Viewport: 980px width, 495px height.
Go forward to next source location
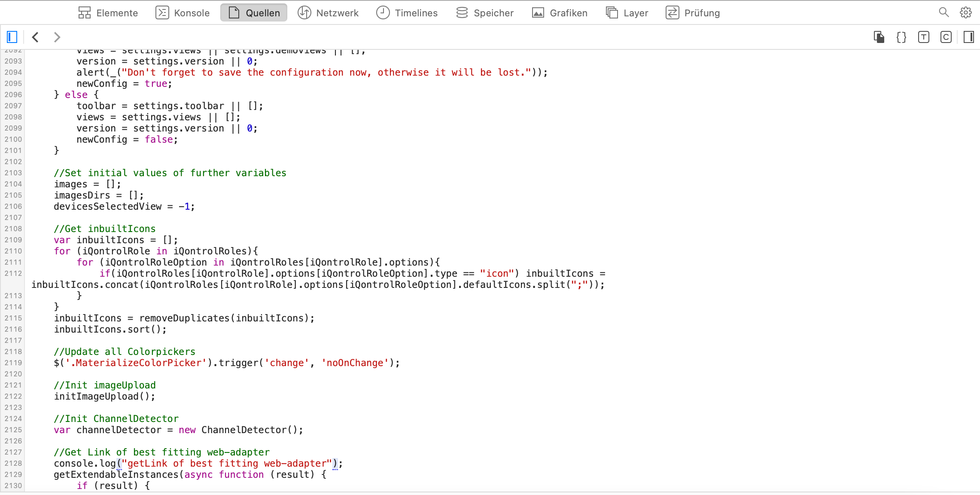57,37
